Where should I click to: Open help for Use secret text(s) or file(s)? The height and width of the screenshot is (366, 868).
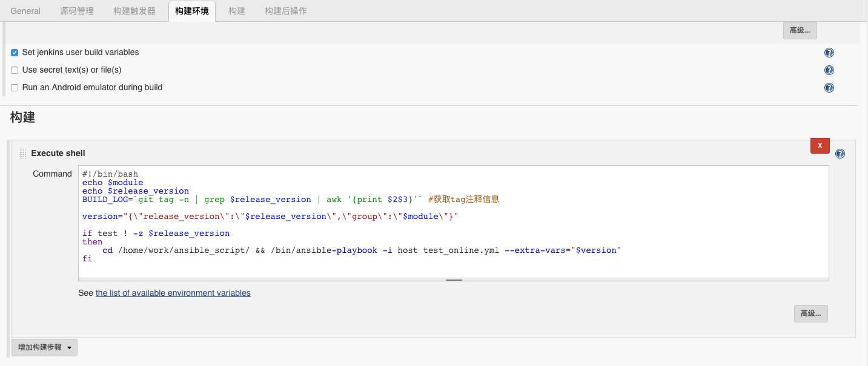(x=829, y=70)
